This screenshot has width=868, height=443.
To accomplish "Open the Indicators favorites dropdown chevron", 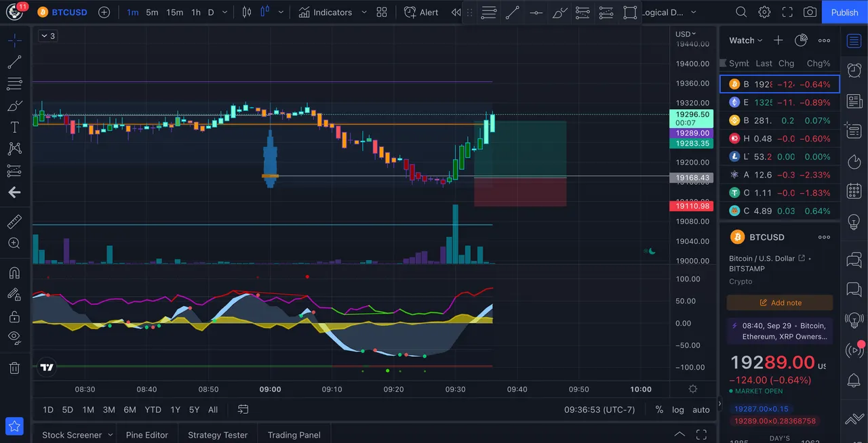I will coord(364,12).
